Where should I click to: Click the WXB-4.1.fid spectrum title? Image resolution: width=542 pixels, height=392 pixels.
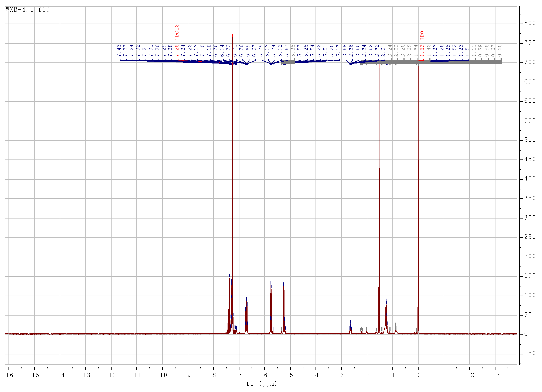[x=28, y=10]
